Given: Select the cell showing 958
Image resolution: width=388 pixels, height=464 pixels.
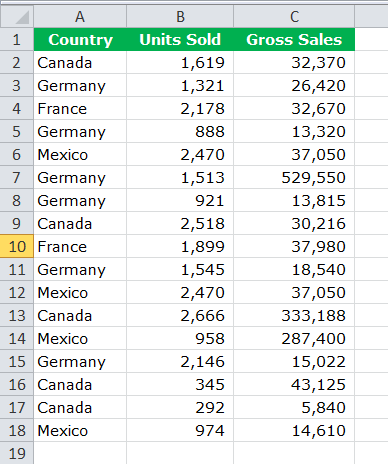Looking at the screenshot, I should (x=180, y=338).
